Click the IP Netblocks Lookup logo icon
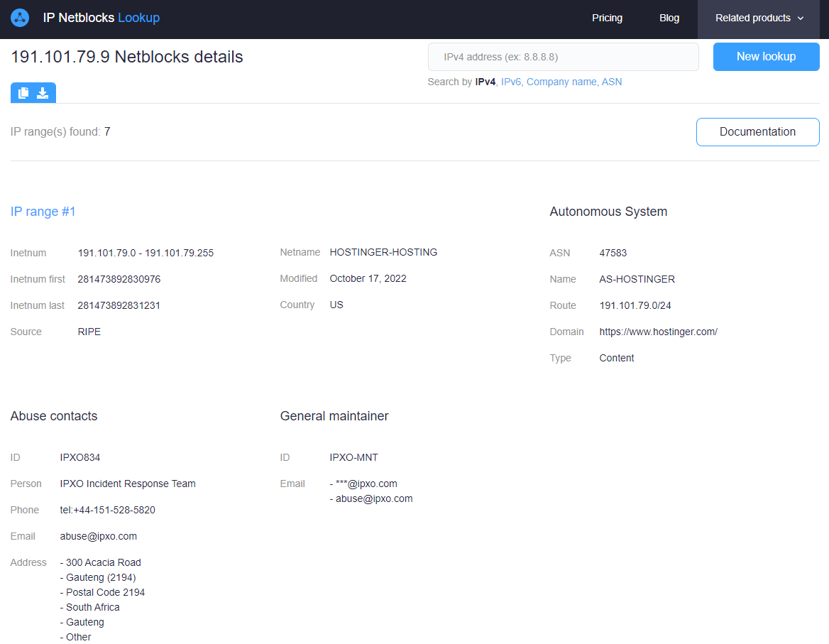This screenshot has width=829, height=644. [20, 18]
